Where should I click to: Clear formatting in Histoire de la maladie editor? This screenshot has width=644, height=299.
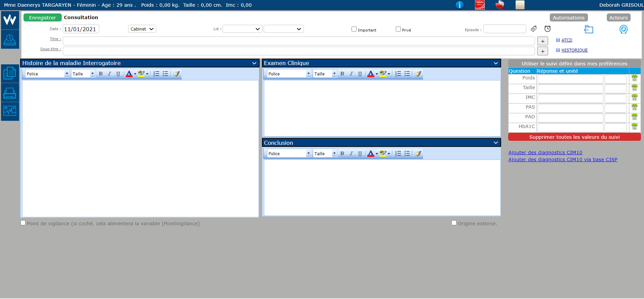click(x=176, y=74)
